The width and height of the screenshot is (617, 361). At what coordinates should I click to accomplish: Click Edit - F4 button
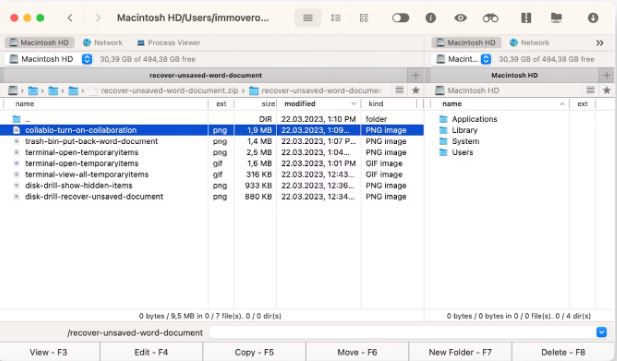coord(151,352)
